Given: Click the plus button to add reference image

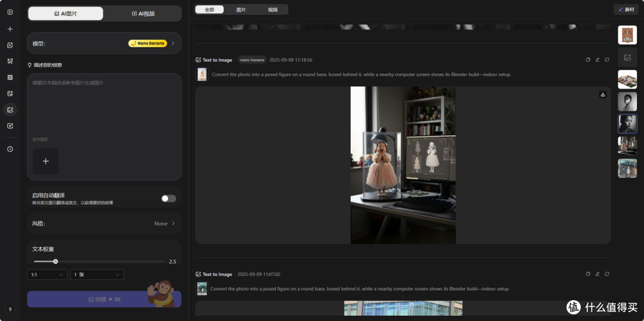Looking at the screenshot, I should tap(45, 161).
